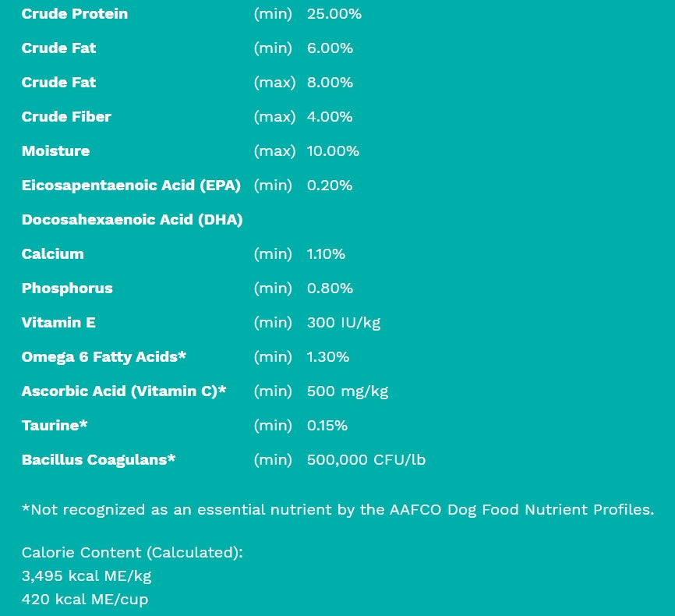Select the 1.10% calcium value
This screenshot has height=616, width=675.
click(326, 254)
